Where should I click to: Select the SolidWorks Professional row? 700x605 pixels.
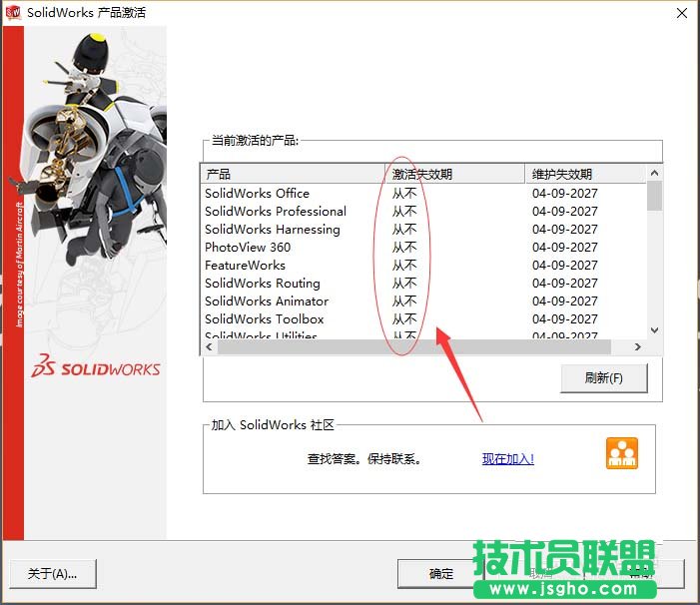(423, 211)
